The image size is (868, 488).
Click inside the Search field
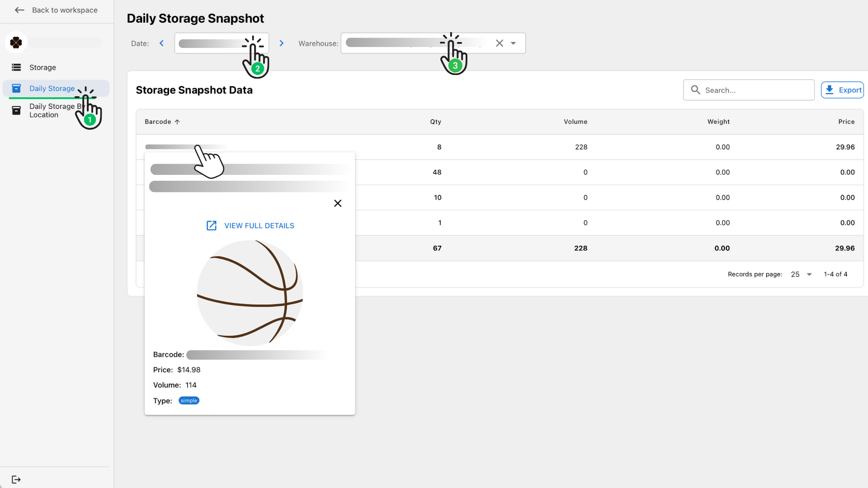pyautogui.click(x=750, y=90)
